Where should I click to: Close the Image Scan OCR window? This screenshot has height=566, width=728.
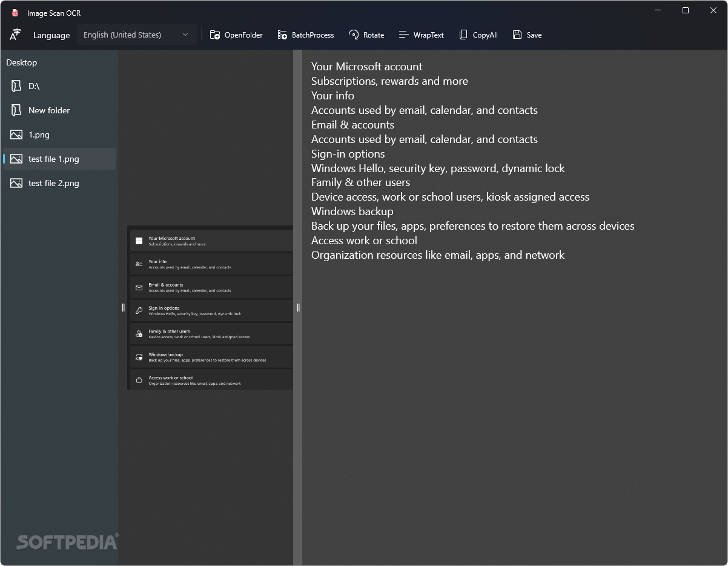713,10
